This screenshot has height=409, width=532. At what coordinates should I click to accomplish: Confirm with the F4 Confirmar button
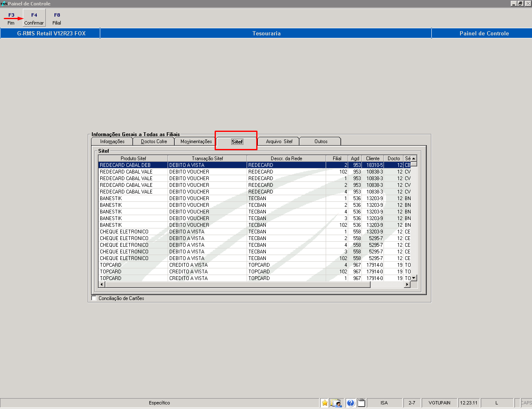pos(34,19)
